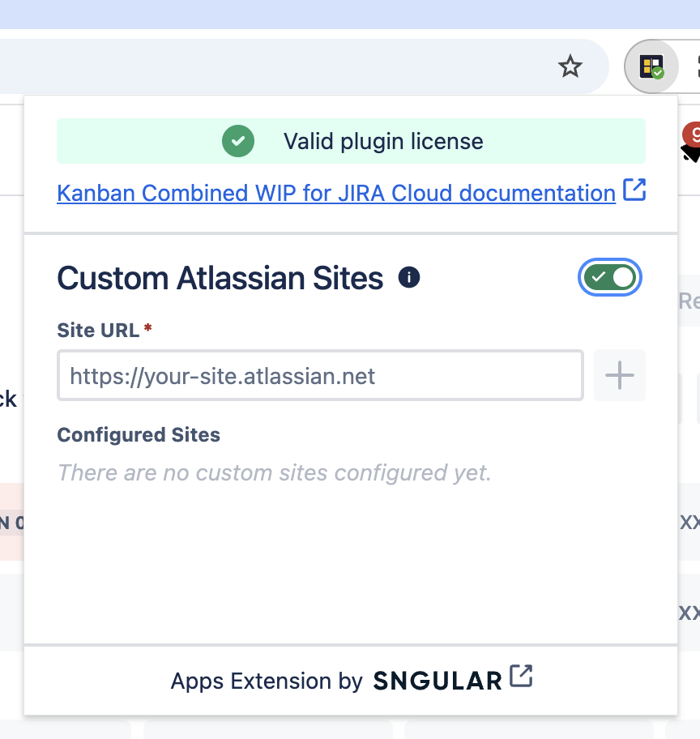Click the browser tab strip at top

(x=348, y=14)
